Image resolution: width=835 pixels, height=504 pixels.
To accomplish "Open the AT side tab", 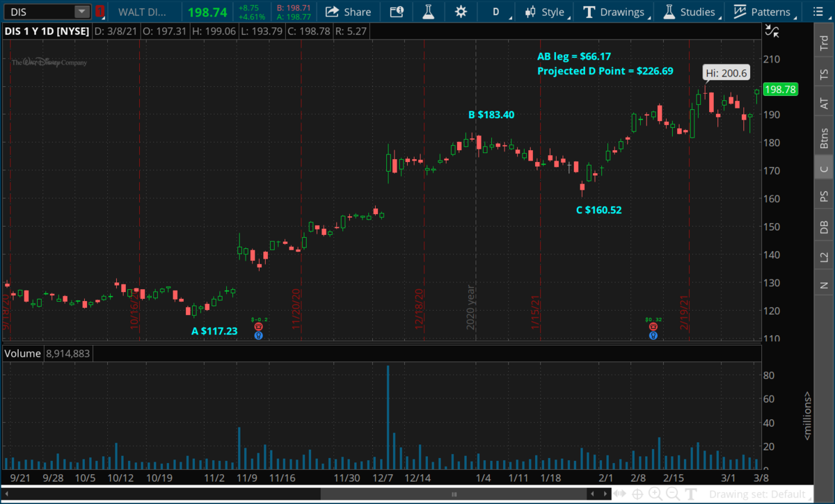I will point(825,104).
